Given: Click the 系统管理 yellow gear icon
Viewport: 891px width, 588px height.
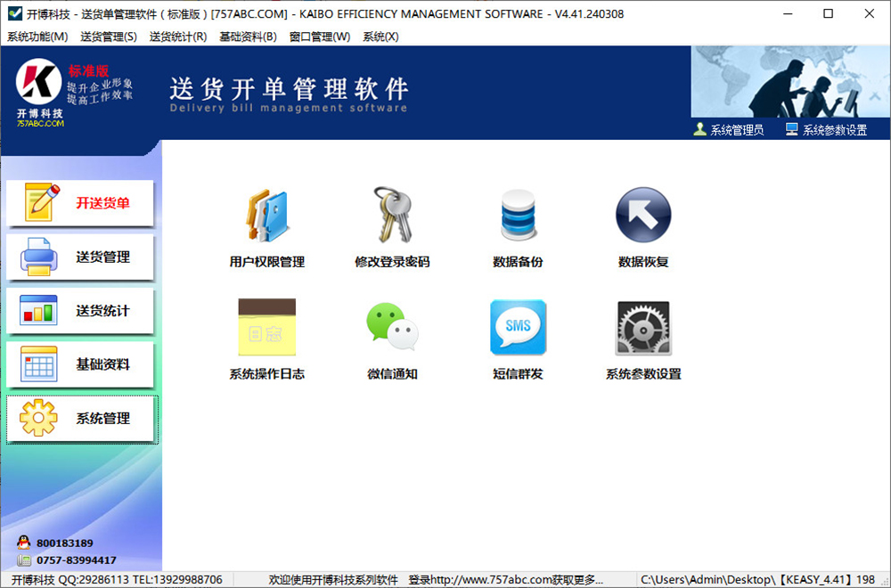Looking at the screenshot, I should (38, 418).
